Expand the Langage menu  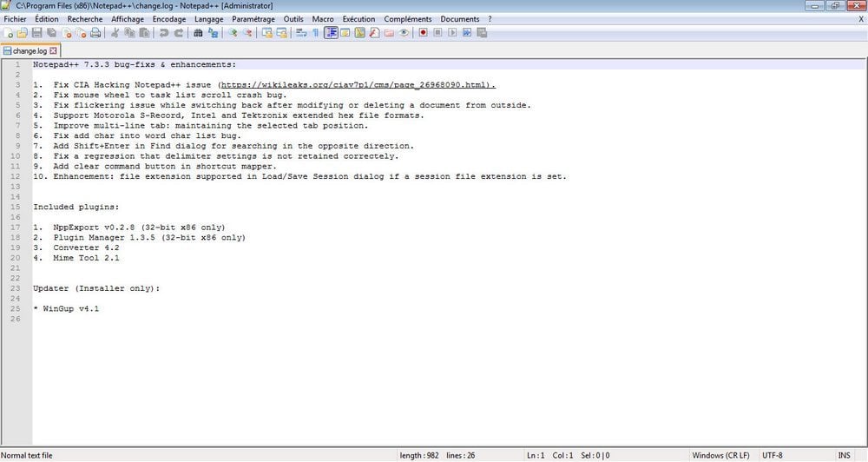[x=208, y=18]
